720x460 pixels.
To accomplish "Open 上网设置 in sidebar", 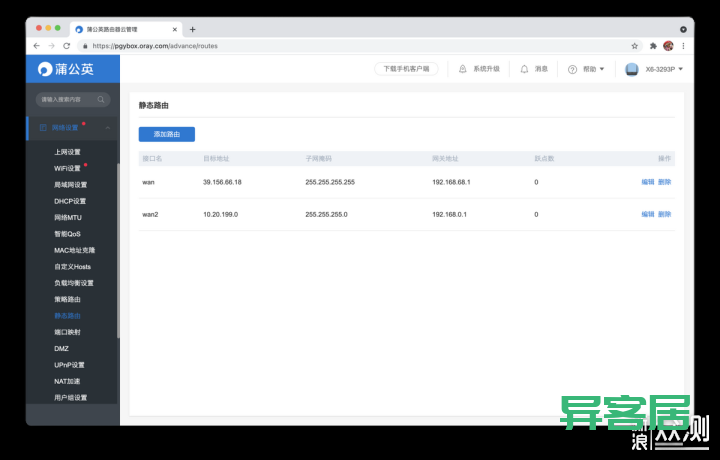I will pyautogui.click(x=67, y=152).
